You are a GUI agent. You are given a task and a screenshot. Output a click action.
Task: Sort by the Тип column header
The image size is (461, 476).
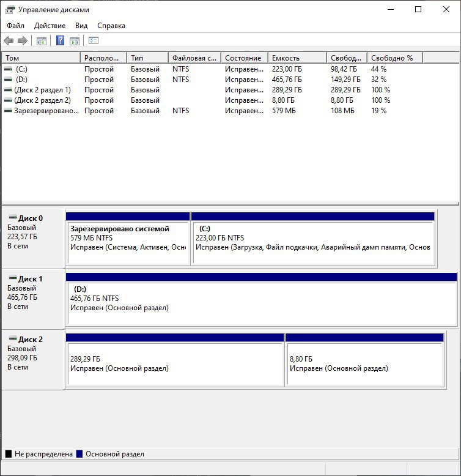[147, 58]
